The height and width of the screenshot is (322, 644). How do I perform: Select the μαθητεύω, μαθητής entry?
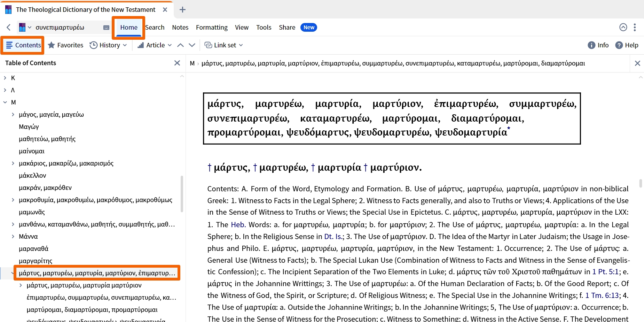[47, 139]
